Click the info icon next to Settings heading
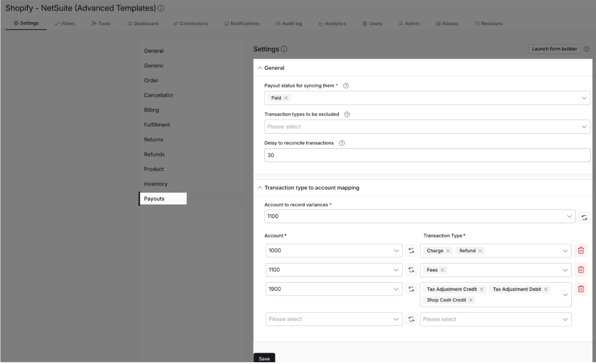596x364 pixels. pos(284,49)
